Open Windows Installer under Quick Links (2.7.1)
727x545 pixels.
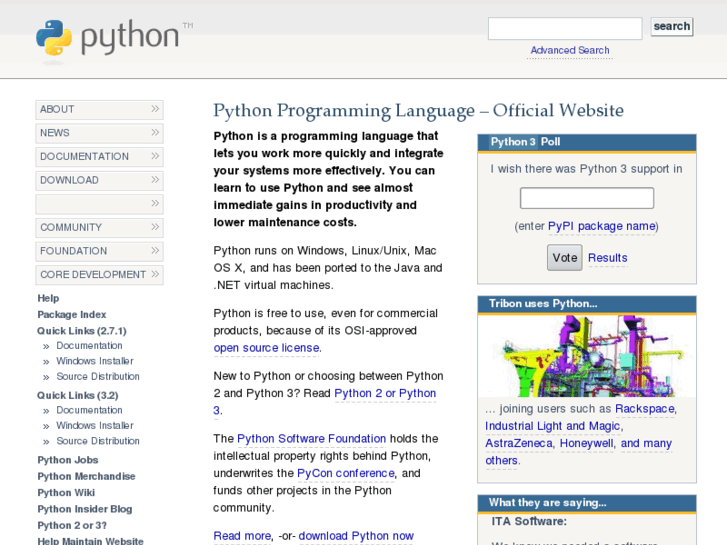(95, 361)
